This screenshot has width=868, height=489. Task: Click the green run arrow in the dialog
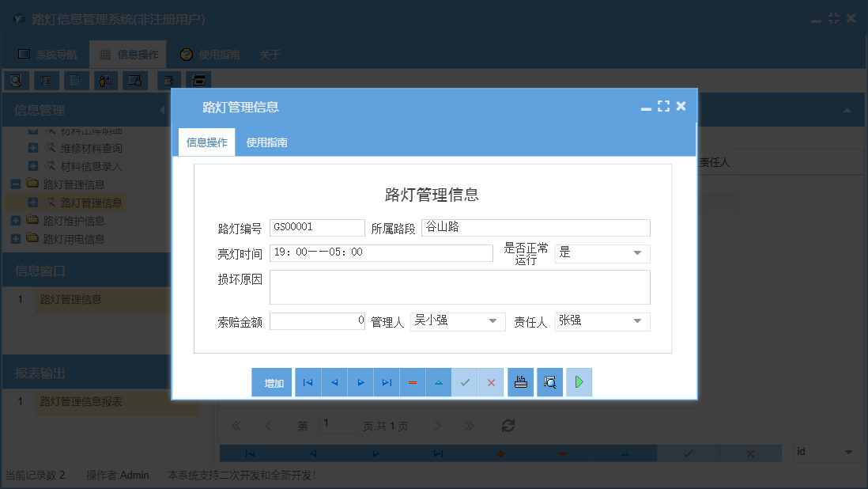click(x=579, y=382)
